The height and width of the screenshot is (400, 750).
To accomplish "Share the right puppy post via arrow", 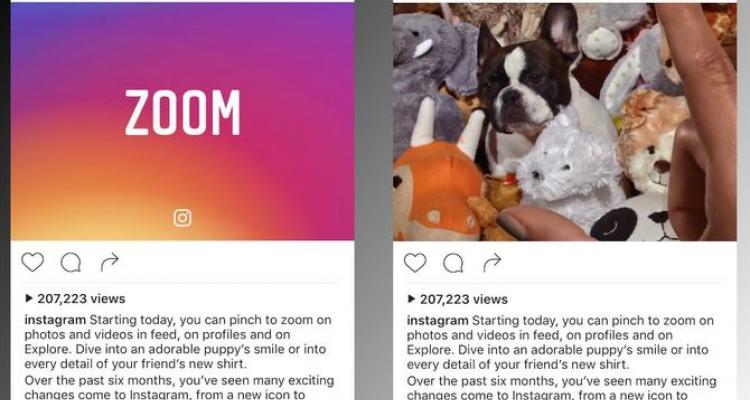I will (x=492, y=263).
